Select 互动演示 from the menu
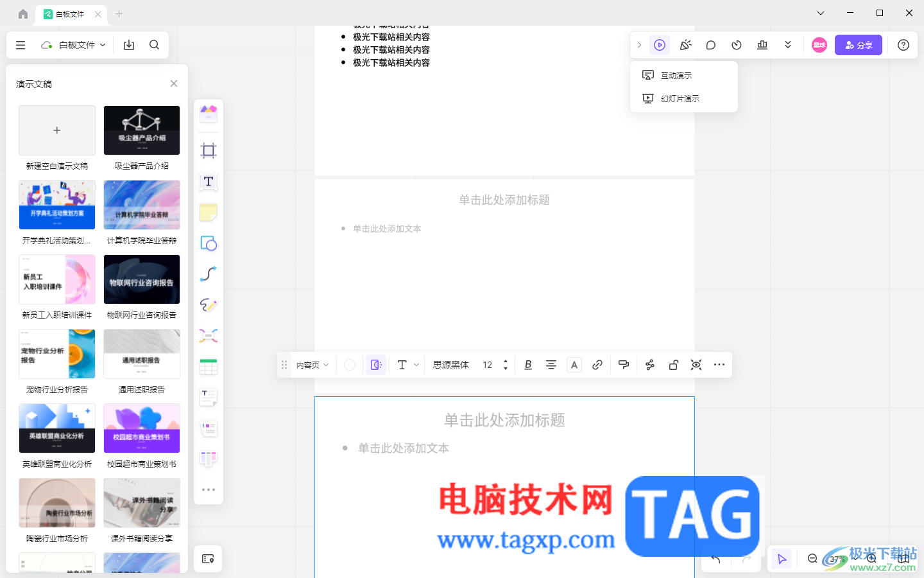Image resolution: width=924 pixels, height=578 pixels. pyautogui.click(x=684, y=75)
